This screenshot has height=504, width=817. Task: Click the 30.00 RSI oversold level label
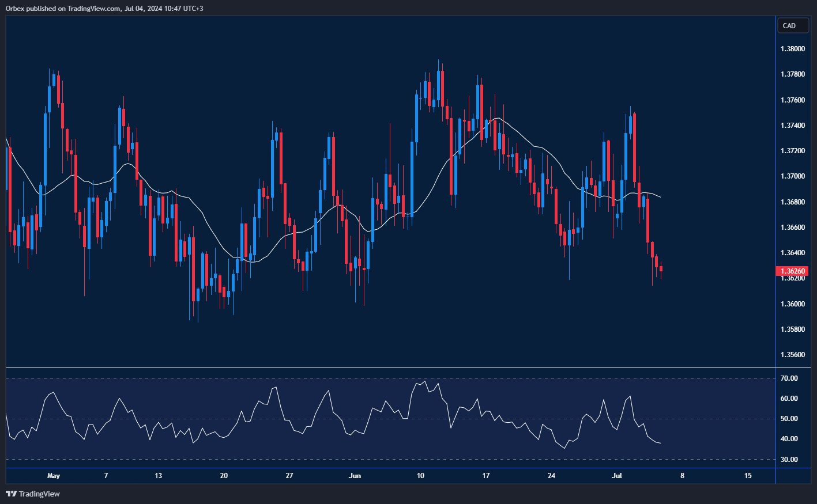[789, 460]
